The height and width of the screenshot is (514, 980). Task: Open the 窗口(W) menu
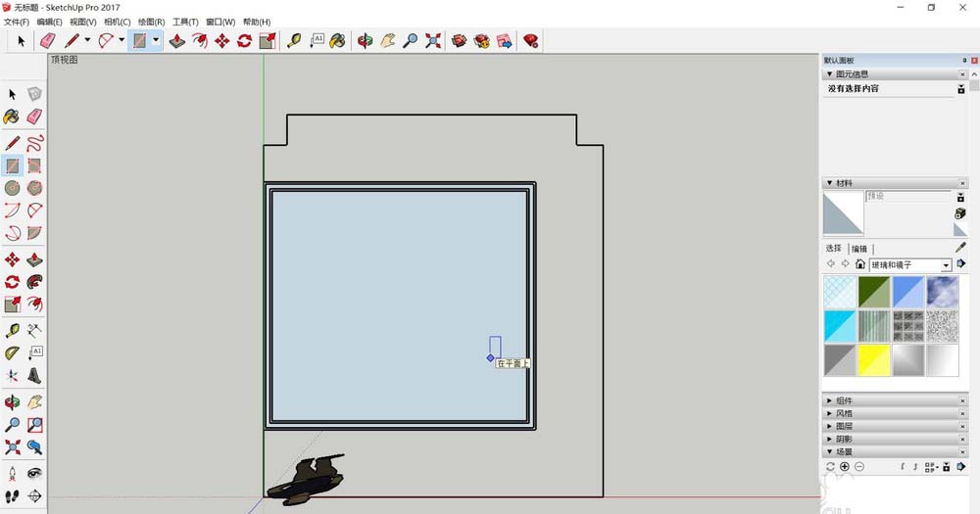(220, 22)
